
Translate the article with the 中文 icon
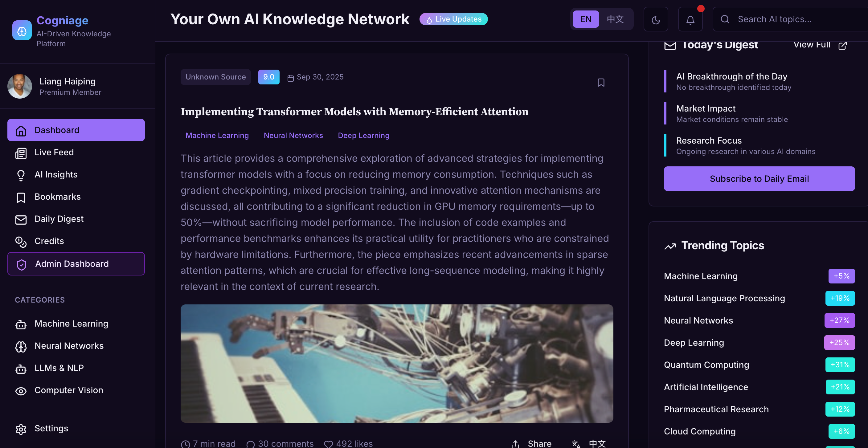tap(576, 444)
